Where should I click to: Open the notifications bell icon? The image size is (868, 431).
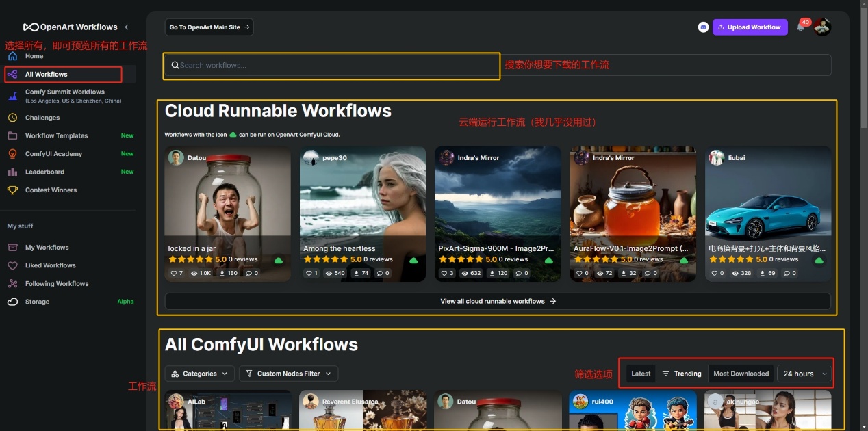pyautogui.click(x=800, y=27)
